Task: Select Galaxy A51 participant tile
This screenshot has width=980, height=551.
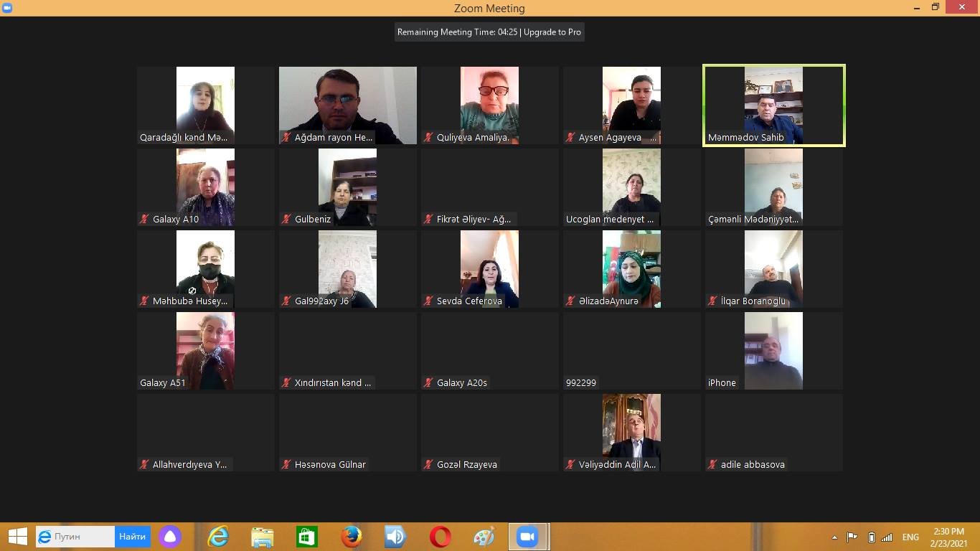Action: pyautogui.click(x=206, y=351)
